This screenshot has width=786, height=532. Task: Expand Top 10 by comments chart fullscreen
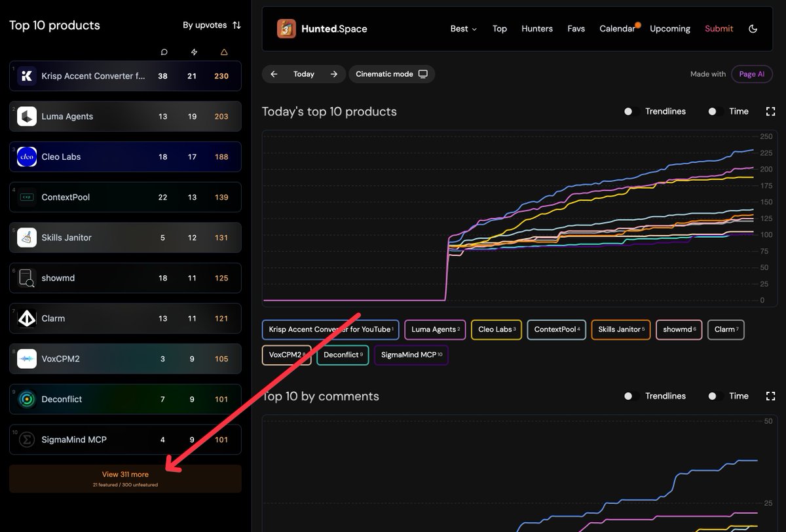click(770, 396)
